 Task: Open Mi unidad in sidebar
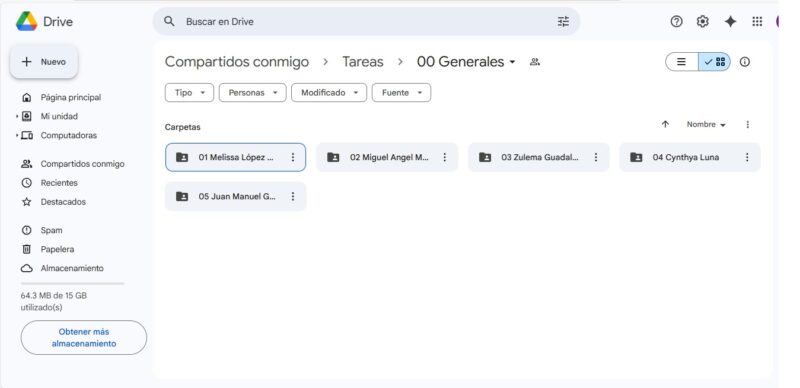pyautogui.click(x=59, y=116)
